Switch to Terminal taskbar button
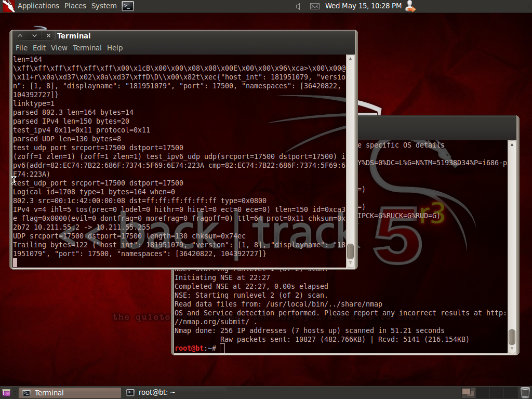The height and width of the screenshot is (399, 532). coord(70,393)
